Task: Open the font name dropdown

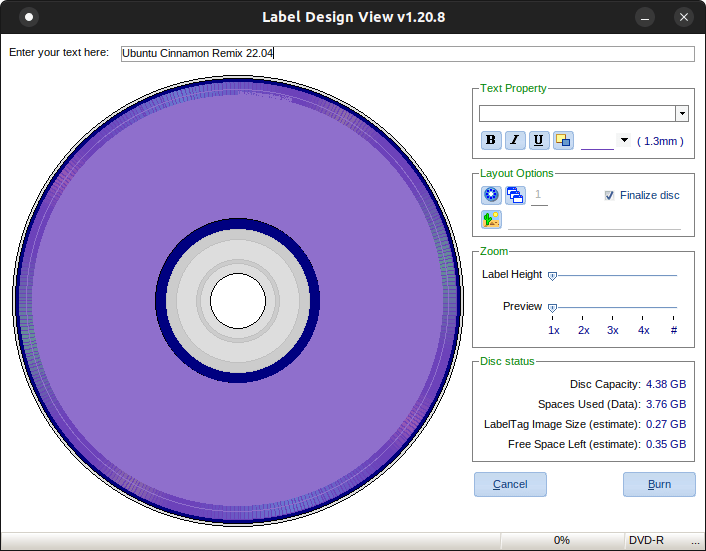Action: click(682, 114)
